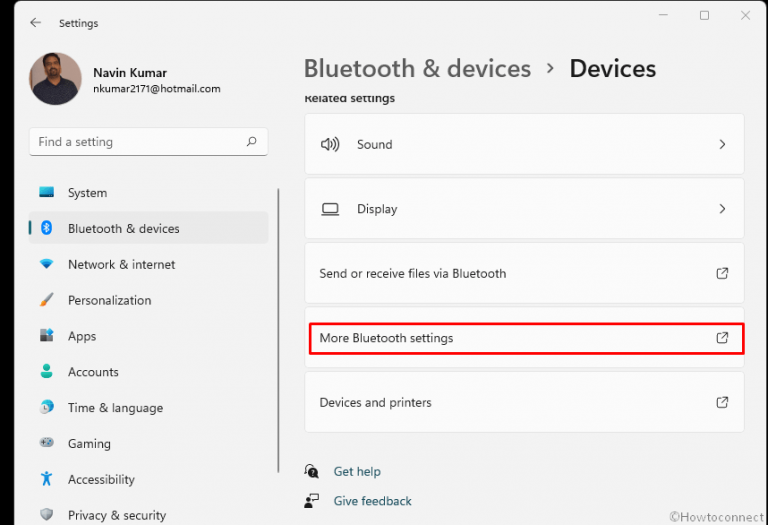Click external link icon for Devices and printers
The height and width of the screenshot is (525, 768).
point(722,402)
